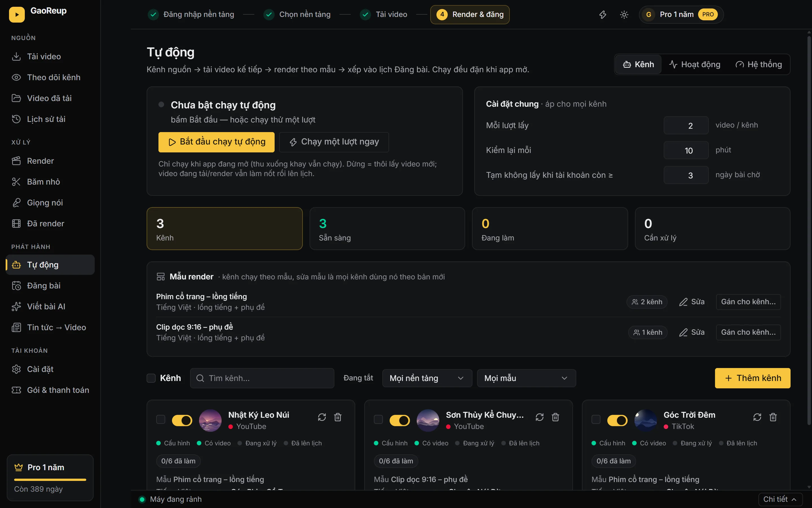812x508 pixels.
Task: Check the select-all Kênh checkbox
Action: pyautogui.click(x=151, y=378)
